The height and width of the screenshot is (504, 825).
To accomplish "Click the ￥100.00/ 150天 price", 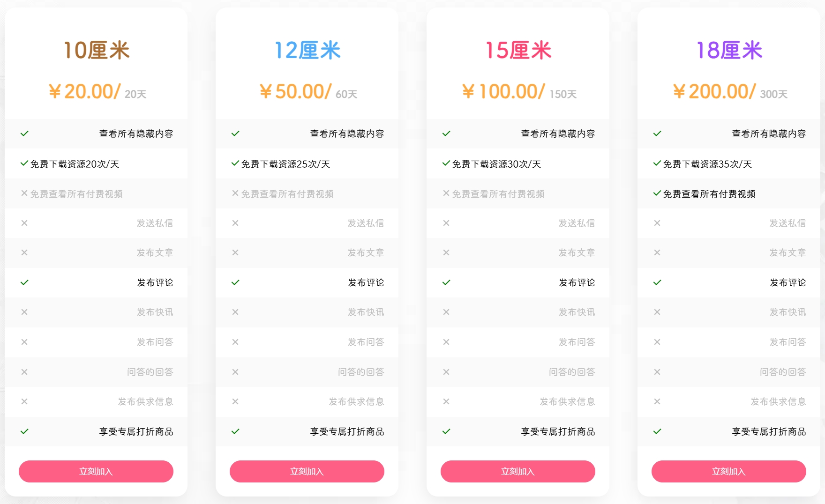I will click(x=519, y=92).
